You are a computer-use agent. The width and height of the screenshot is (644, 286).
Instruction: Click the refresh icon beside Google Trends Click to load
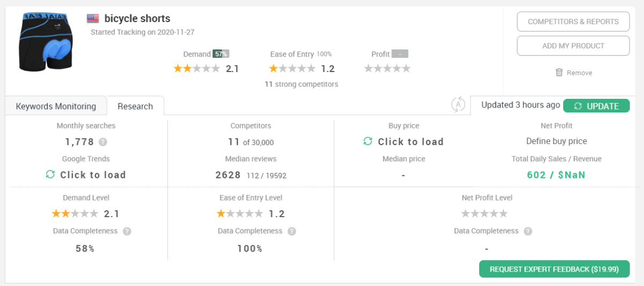click(x=50, y=175)
